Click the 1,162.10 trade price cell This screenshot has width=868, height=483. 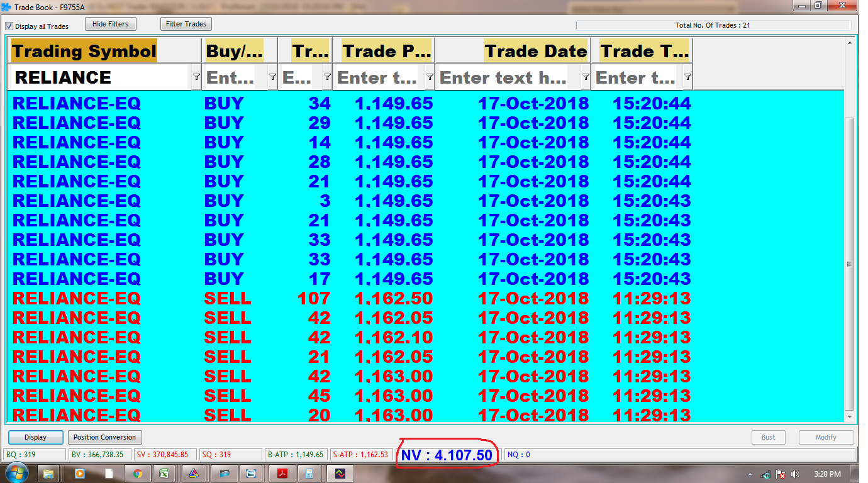[x=394, y=336]
